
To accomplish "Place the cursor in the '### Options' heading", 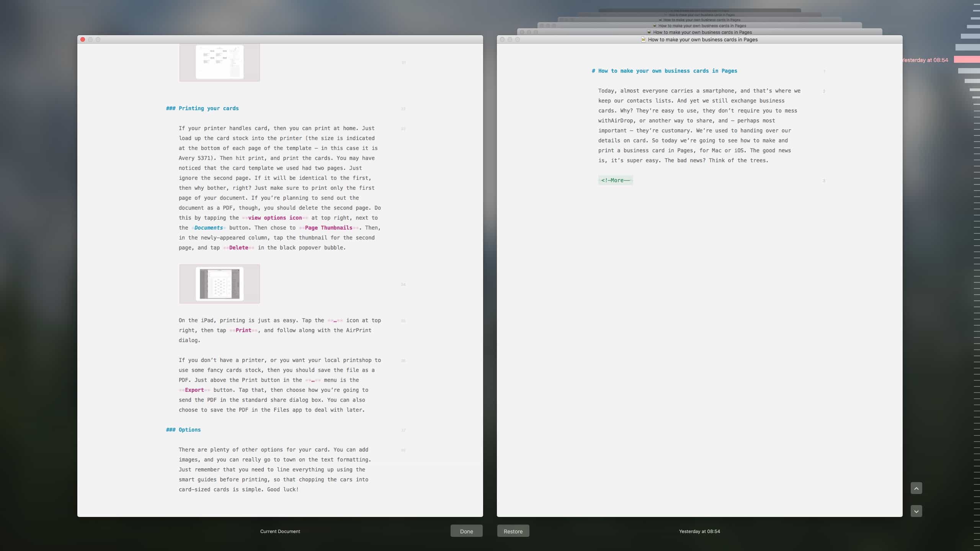I will [183, 429].
